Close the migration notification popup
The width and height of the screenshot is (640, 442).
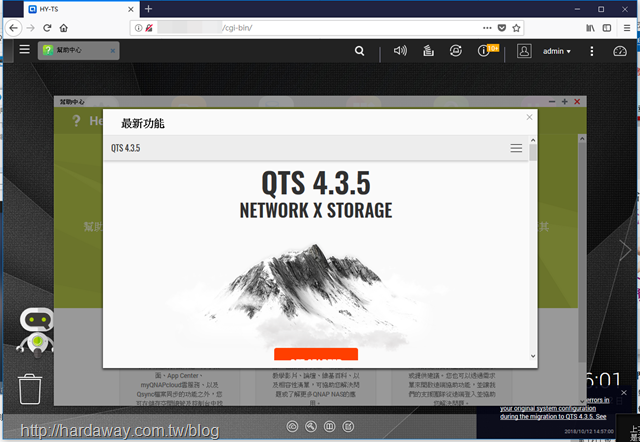point(624,393)
